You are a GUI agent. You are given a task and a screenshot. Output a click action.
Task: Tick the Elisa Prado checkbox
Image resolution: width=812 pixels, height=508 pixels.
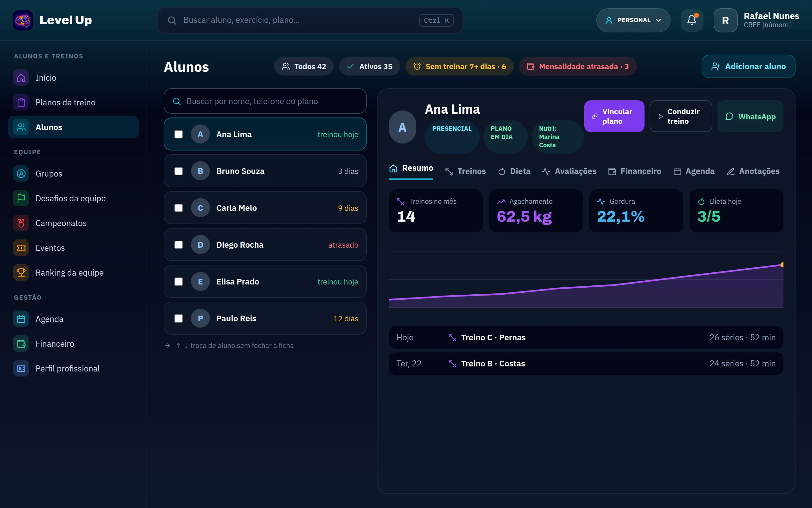click(x=179, y=282)
